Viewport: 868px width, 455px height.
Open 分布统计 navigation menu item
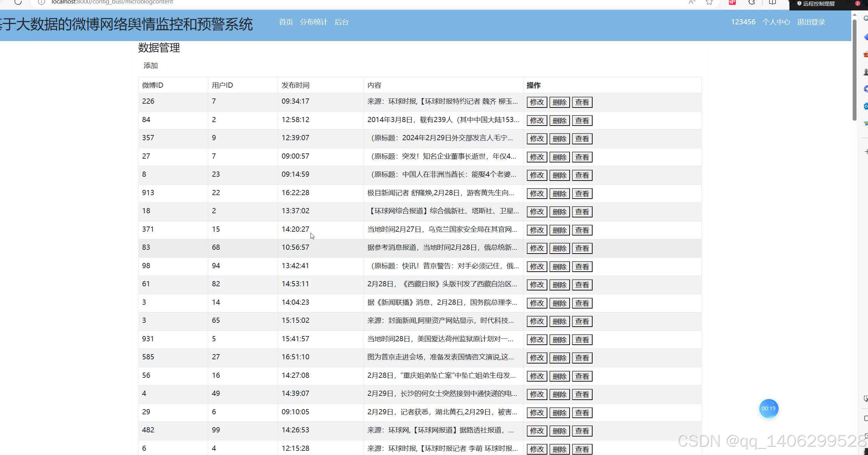coord(313,22)
